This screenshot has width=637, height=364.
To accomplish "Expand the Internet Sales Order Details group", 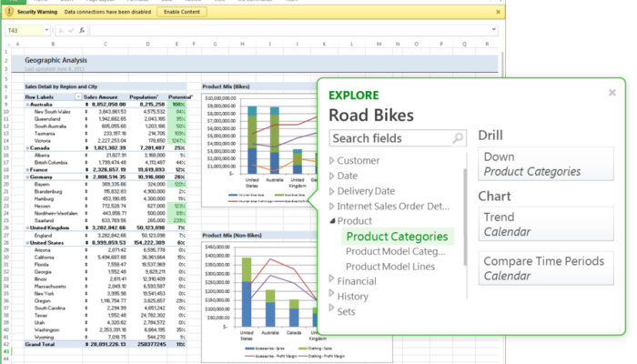I will tap(331, 207).
